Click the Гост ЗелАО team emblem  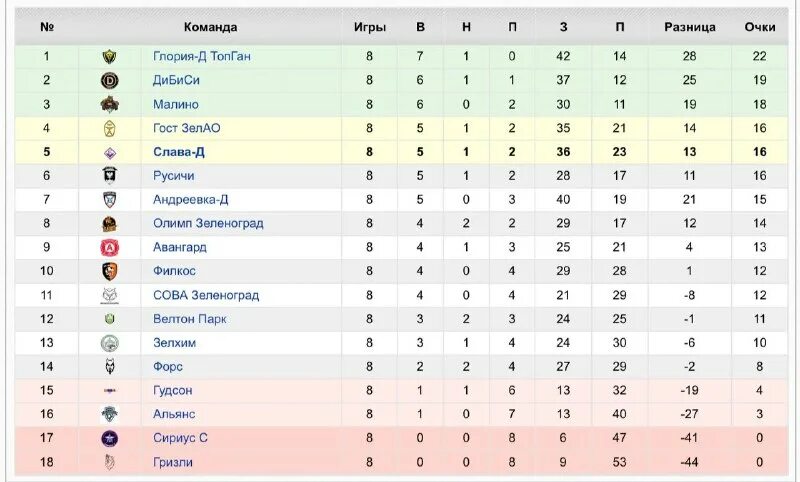coord(109,128)
